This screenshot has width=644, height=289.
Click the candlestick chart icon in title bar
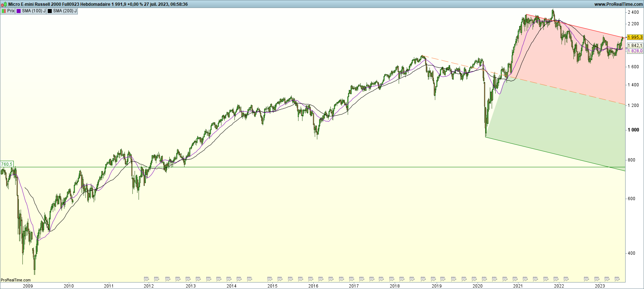[4, 4]
